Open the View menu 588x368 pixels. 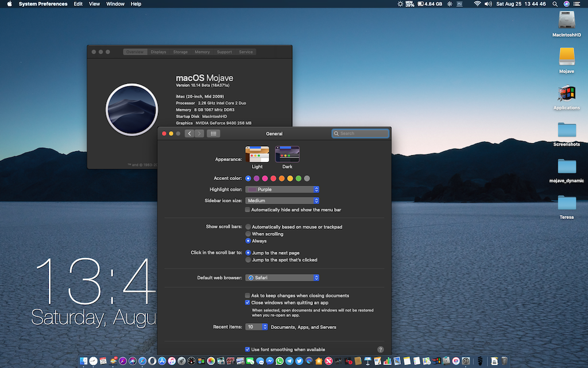point(94,4)
